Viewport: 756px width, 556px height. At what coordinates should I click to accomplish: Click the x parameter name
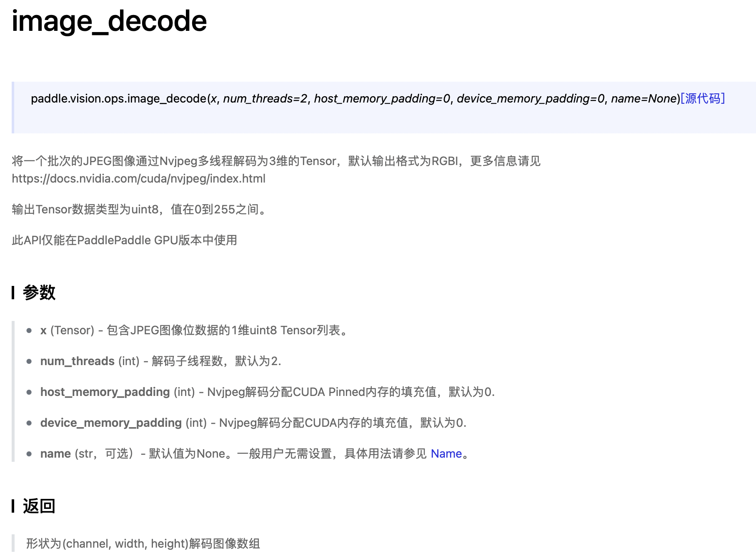tap(43, 330)
